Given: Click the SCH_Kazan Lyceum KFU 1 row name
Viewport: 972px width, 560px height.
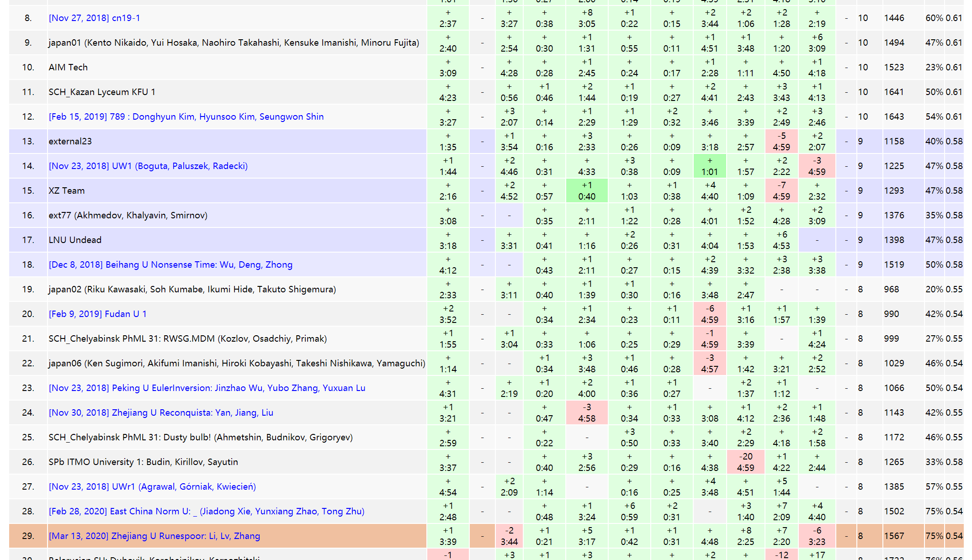Looking at the screenshot, I should [x=102, y=92].
